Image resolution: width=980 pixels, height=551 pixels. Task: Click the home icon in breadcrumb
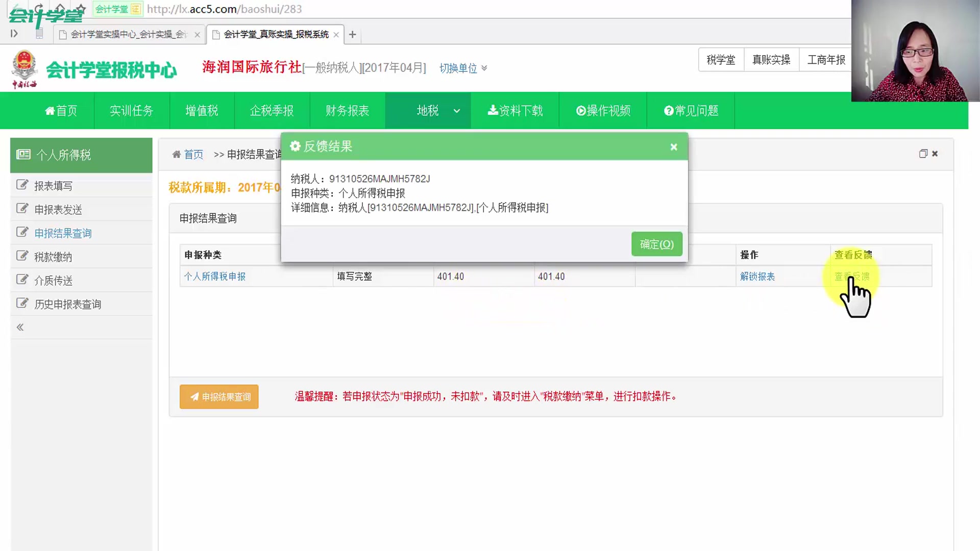tap(177, 154)
